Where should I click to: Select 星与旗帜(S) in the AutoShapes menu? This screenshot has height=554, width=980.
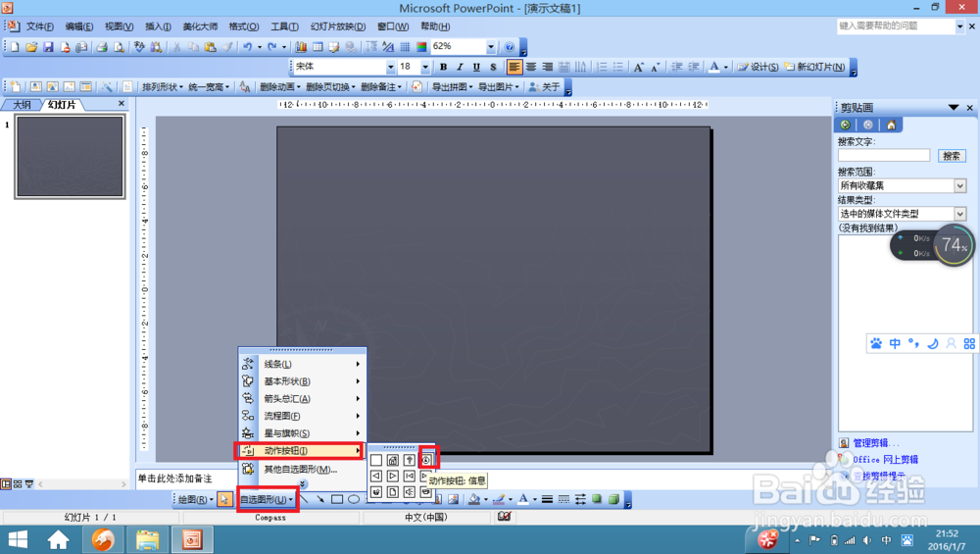(x=301, y=433)
